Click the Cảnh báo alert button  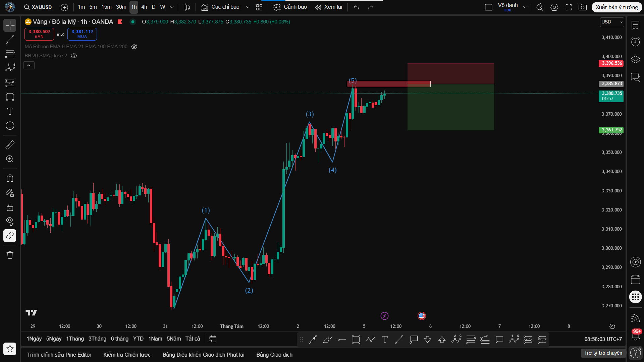(290, 7)
